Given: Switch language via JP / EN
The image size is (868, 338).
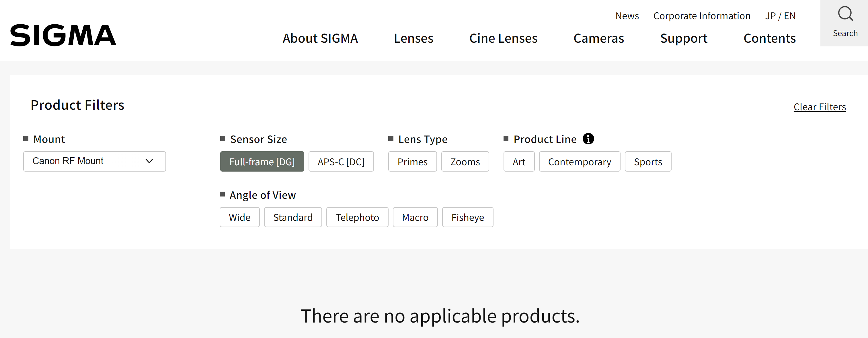Looking at the screenshot, I should [780, 16].
